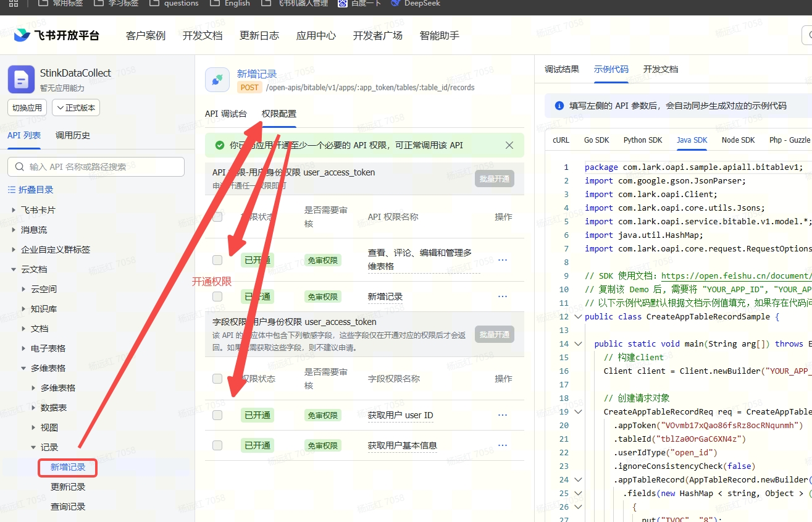Expand the 飞书卡片 tree node
The image size is (812, 522).
click(14, 210)
